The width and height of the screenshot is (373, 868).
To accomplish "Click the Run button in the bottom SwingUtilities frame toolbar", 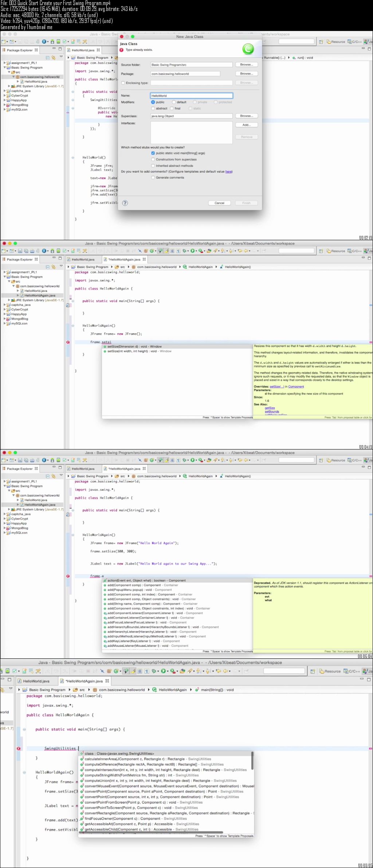I will pyautogui.click(x=164, y=671).
